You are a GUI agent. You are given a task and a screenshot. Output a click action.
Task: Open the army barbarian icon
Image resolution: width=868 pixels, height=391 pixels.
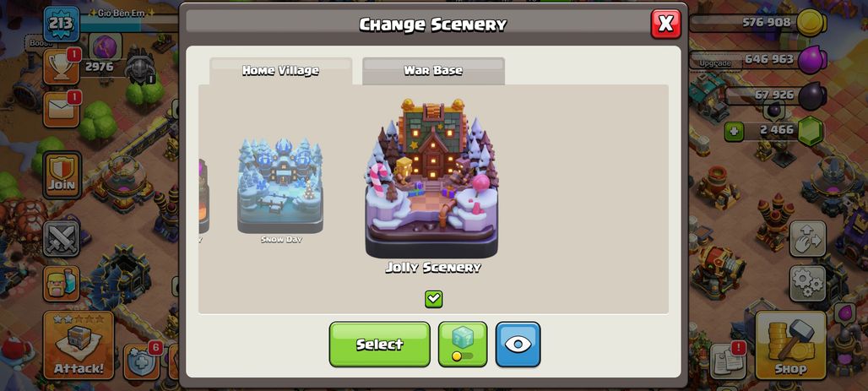pyautogui.click(x=62, y=283)
